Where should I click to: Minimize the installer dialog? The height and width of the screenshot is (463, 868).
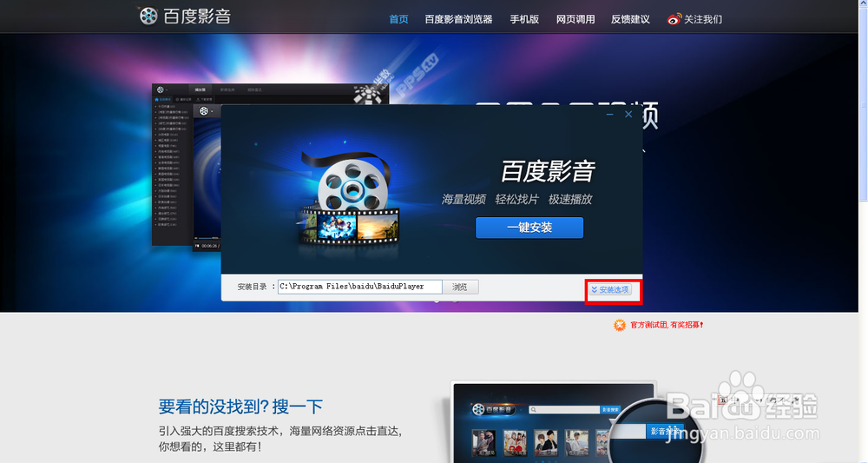coord(609,114)
